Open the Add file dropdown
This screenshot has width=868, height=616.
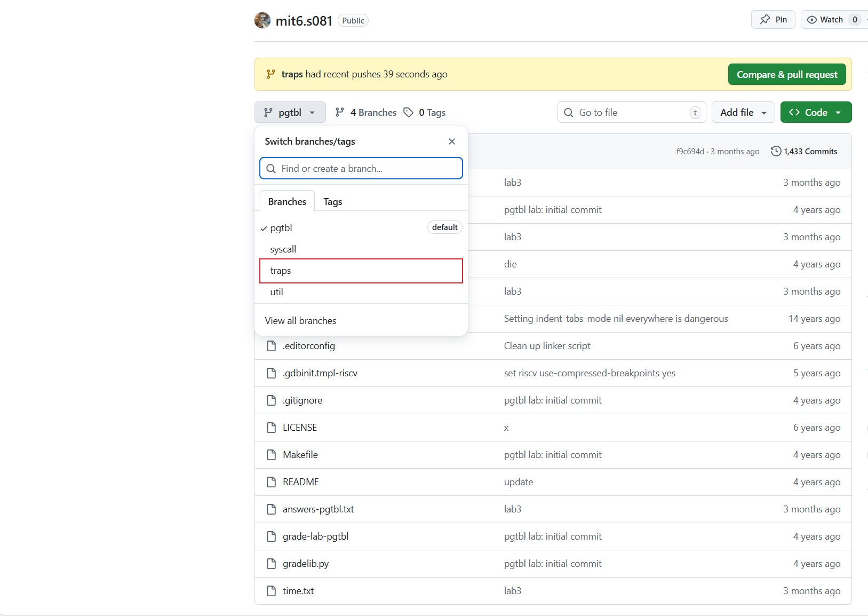[743, 113]
